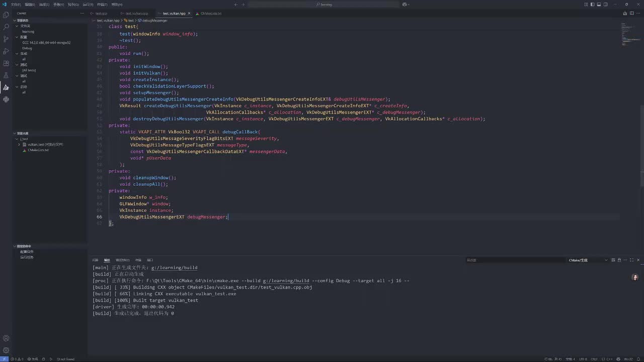Screen dimensions: 644x362
Task: Switch to the test_vulkan.cpp tab
Action: pyautogui.click(x=136, y=14)
